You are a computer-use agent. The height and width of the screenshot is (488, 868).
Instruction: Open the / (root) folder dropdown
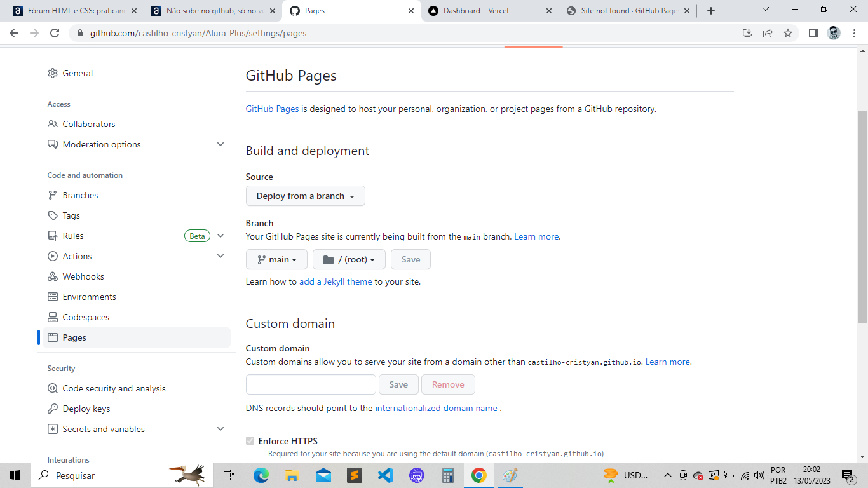(349, 259)
